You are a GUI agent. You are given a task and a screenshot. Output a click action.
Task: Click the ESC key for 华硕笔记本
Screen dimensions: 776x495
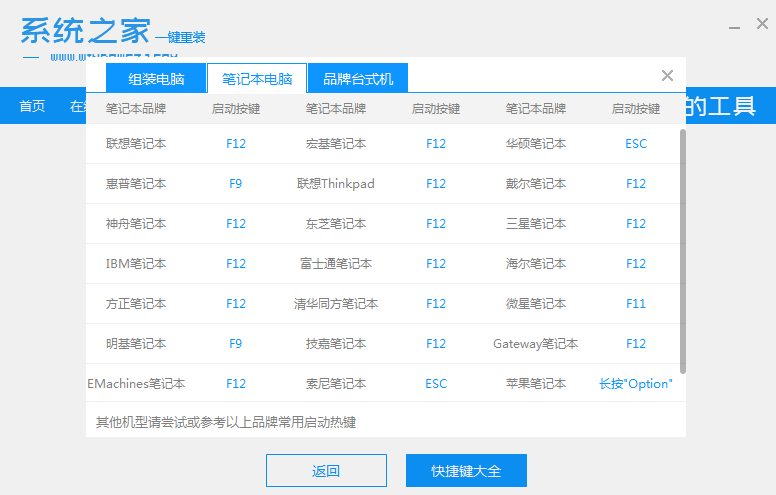[636, 144]
